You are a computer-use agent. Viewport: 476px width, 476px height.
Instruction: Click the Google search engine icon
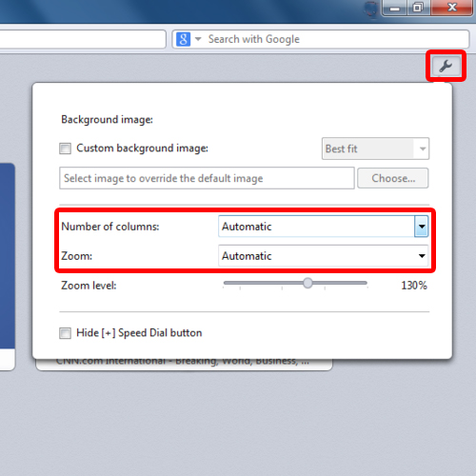point(183,39)
